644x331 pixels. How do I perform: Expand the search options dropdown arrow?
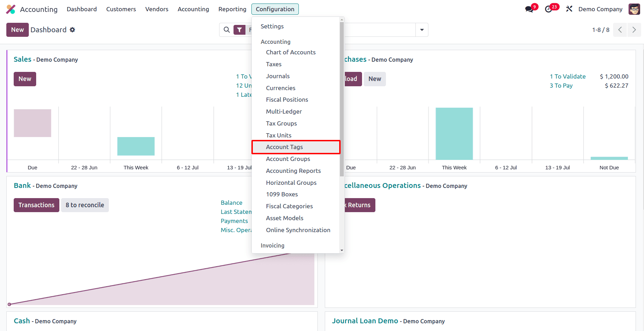tap(422, 30)
